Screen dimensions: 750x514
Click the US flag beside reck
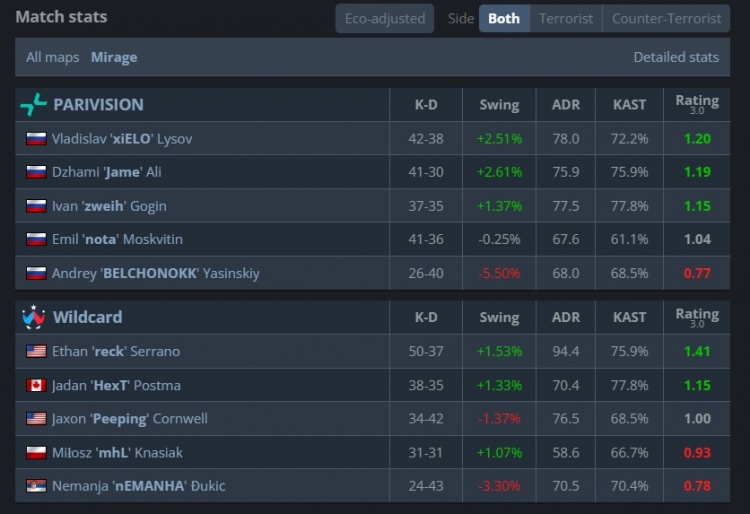click(37, 352)
